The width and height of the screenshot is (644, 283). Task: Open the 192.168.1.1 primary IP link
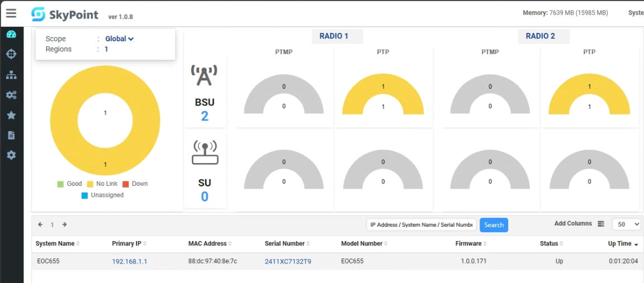129,261
